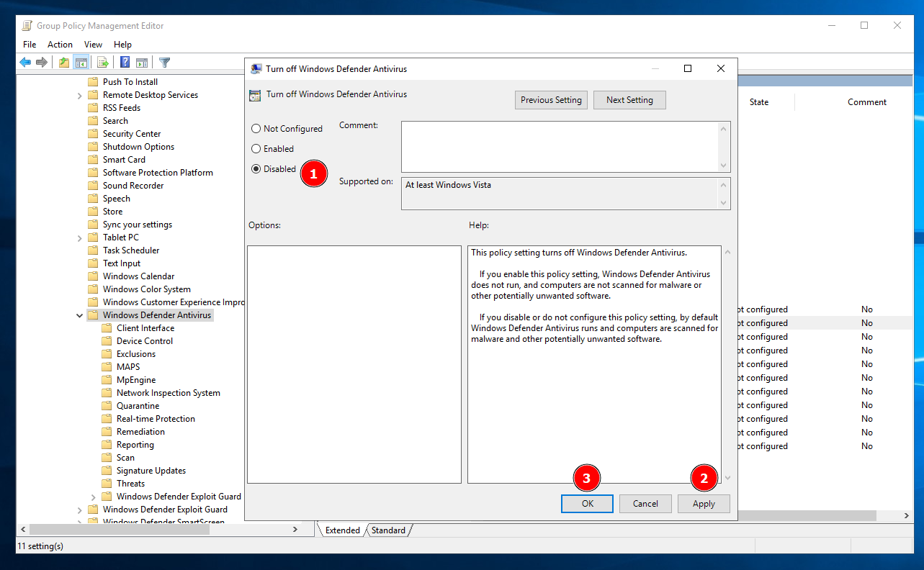Expand the Remote Desktop Services node
The height and width of the screenshot is (570, 924).
coord(79,95)
